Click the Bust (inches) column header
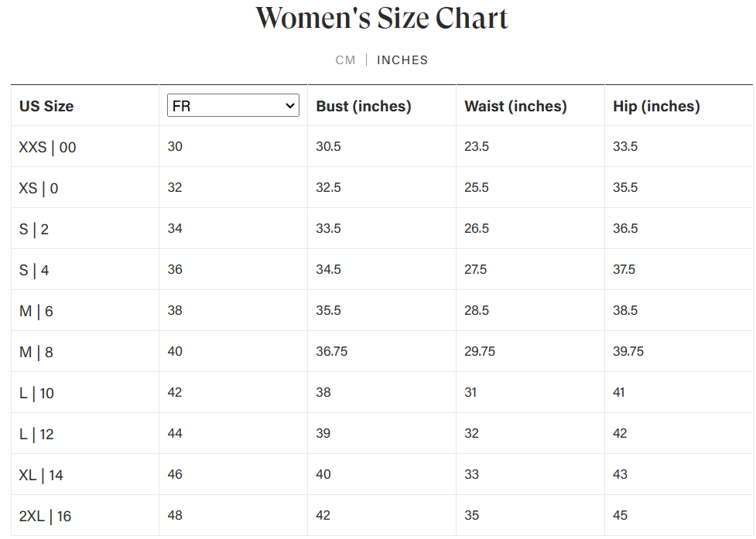 [x=364, y=106]
